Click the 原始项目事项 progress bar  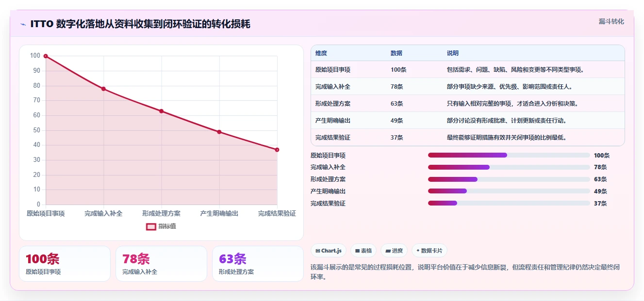click(509, 155)
